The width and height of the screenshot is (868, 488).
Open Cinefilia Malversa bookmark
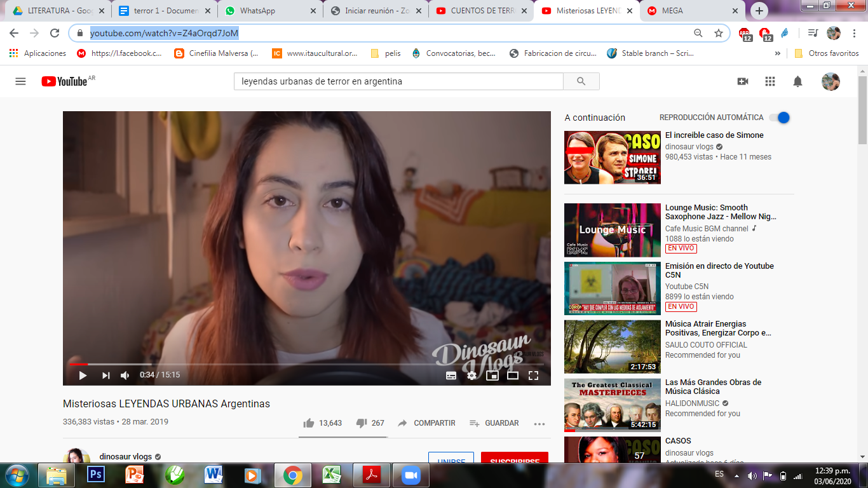click(x=217, y=53)
